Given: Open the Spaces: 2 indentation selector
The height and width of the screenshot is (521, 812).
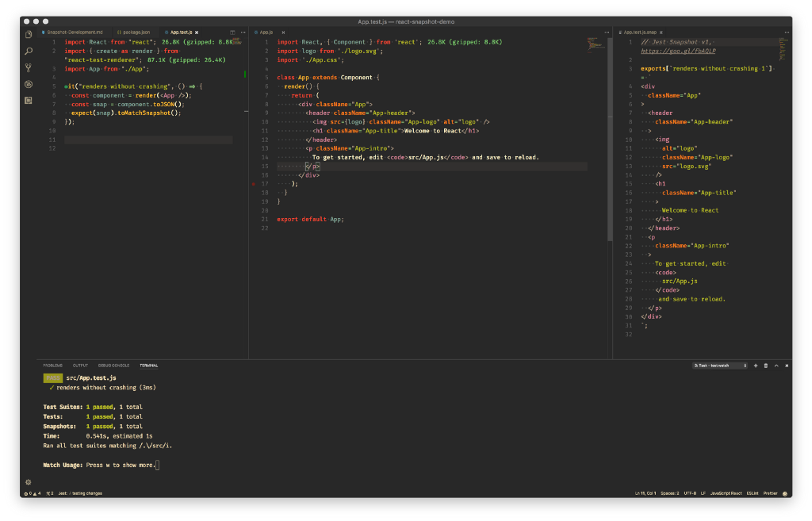Looking at the screenshot, I should point(669,493).
